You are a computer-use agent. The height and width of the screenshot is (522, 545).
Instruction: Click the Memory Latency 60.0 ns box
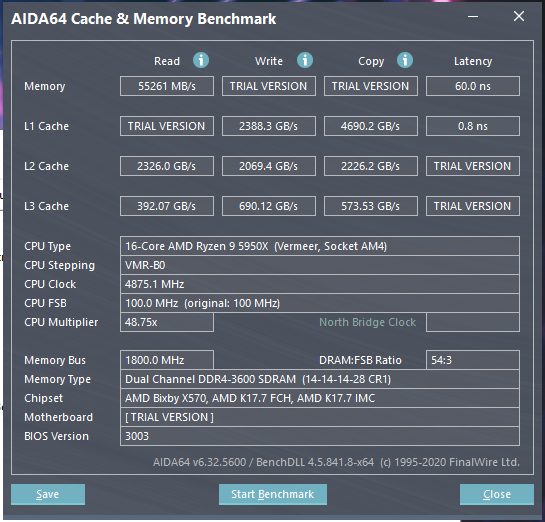pos(473,86)
